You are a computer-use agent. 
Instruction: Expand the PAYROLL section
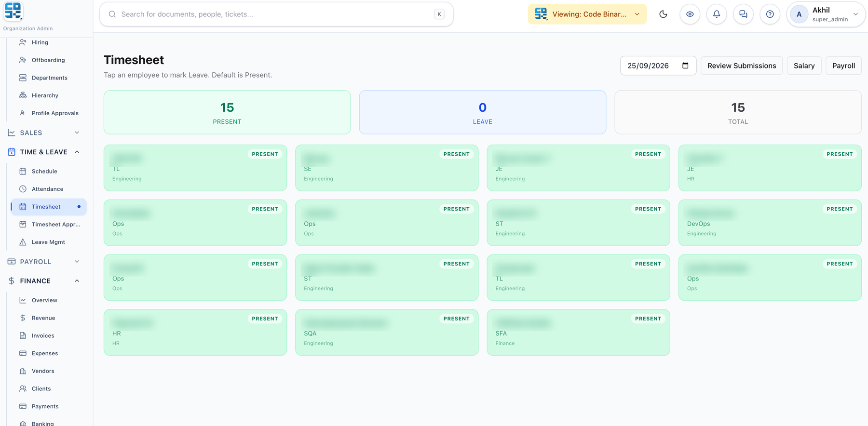[x=44, y=262]
